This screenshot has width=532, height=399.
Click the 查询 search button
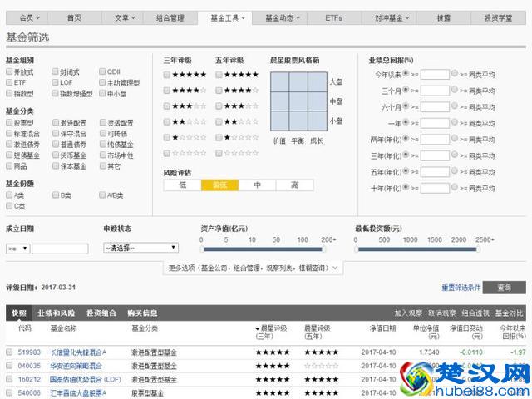tap(505, 288)
